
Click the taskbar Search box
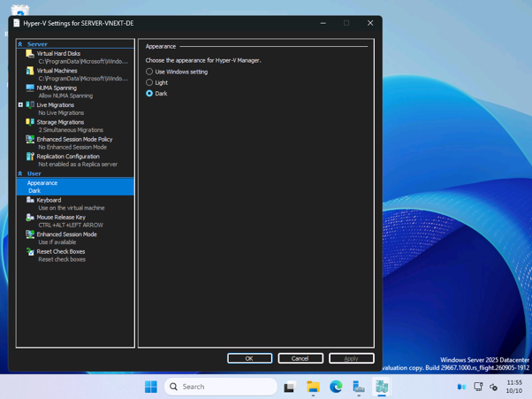[221, 387]
